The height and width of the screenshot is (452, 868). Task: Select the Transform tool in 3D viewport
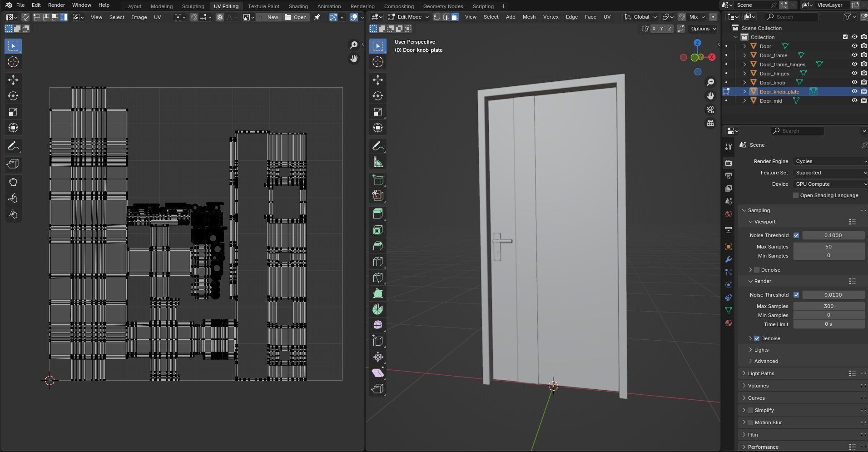pos(378,128)
